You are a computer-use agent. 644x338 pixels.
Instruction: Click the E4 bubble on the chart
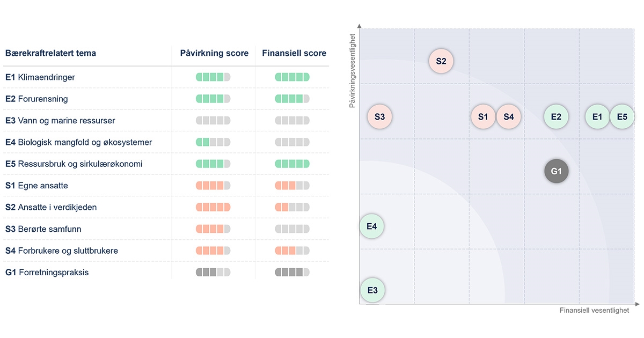372,226
